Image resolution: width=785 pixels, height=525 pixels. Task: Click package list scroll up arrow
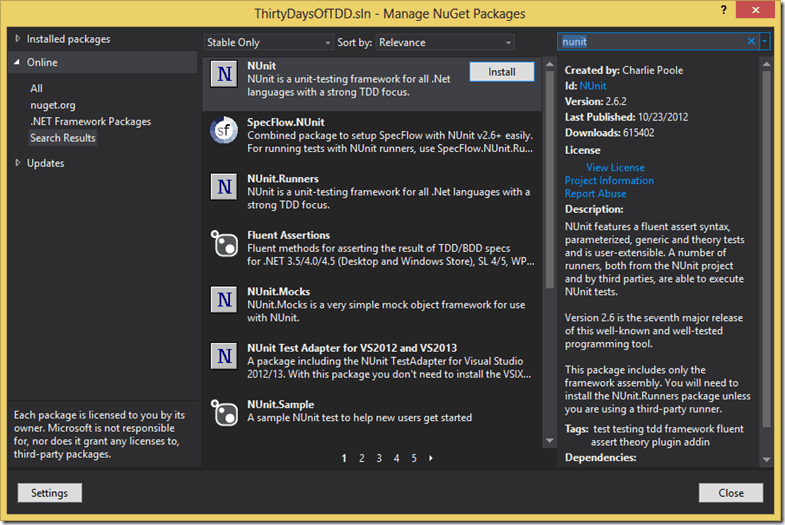(x=549, y=64)
